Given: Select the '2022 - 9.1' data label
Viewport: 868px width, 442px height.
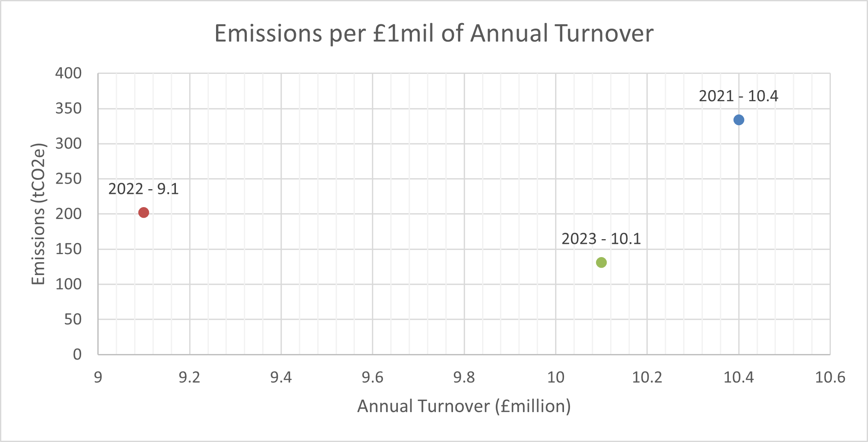Looking at the screenshot, I should 143,189.
